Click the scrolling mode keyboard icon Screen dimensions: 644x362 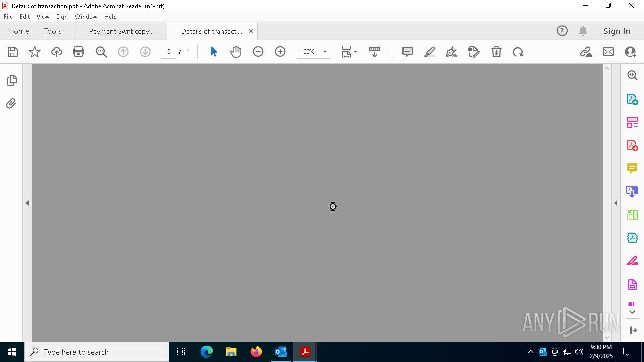(x=375, y=52)
